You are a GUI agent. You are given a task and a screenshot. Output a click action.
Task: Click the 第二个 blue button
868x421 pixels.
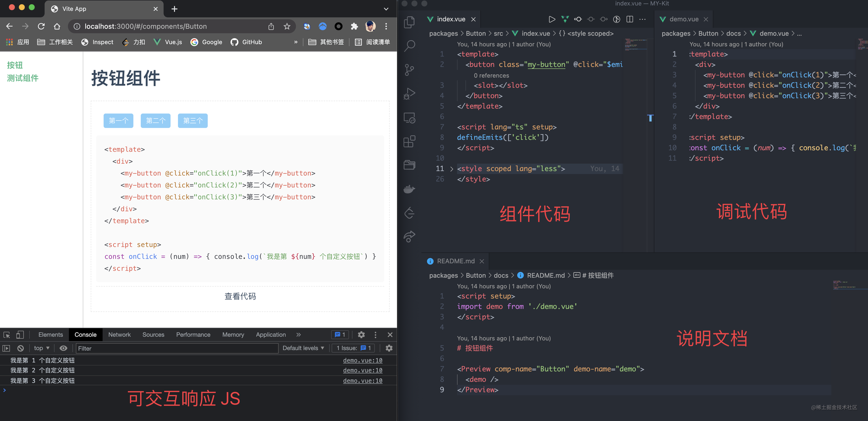coord(156,121)
